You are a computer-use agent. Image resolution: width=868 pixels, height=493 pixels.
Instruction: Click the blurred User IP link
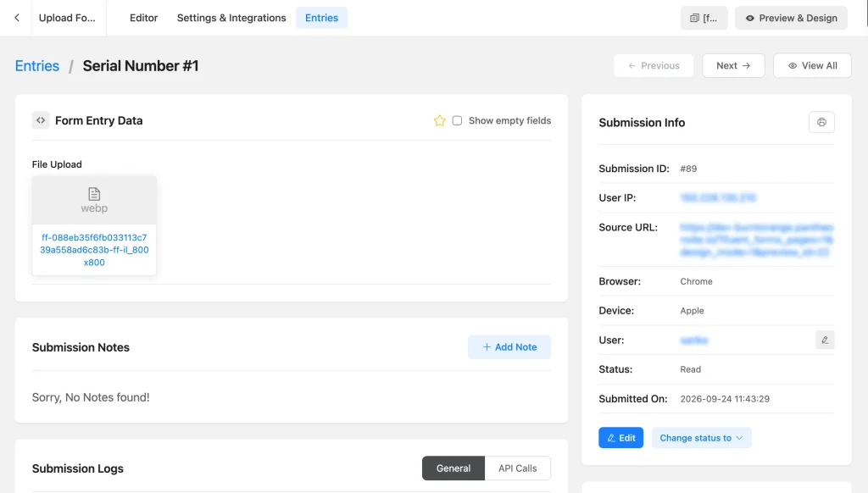(718, 197)
